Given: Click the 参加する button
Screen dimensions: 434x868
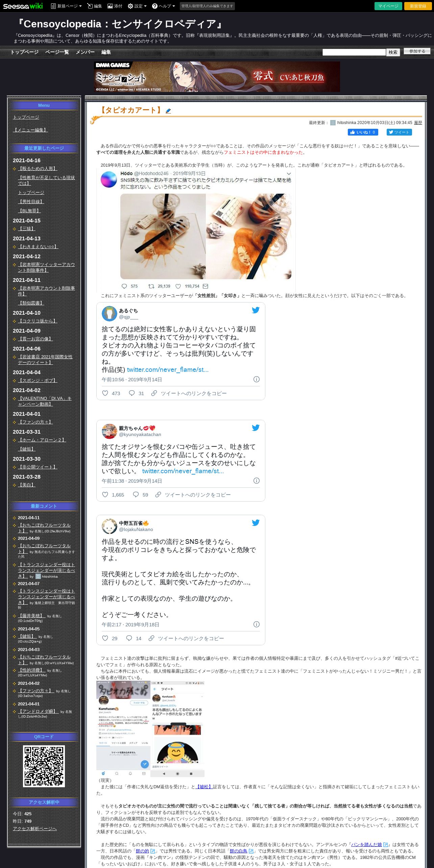Looking at the screenshot, I should pyautogui.click(x=417, y=51).
